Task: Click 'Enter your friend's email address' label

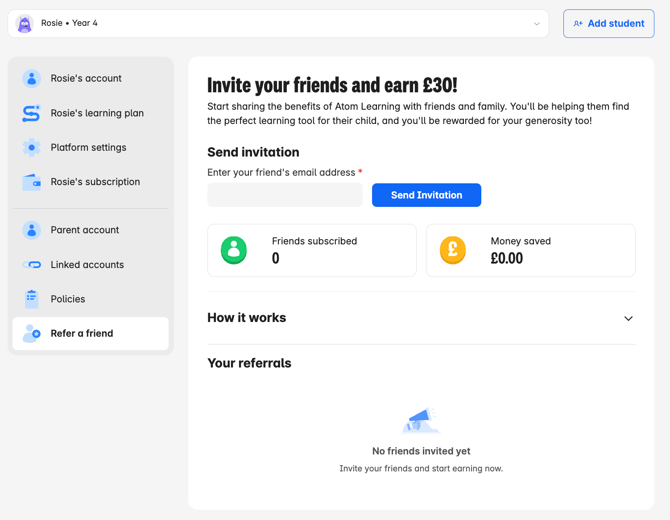Action: tap(281, 172)
